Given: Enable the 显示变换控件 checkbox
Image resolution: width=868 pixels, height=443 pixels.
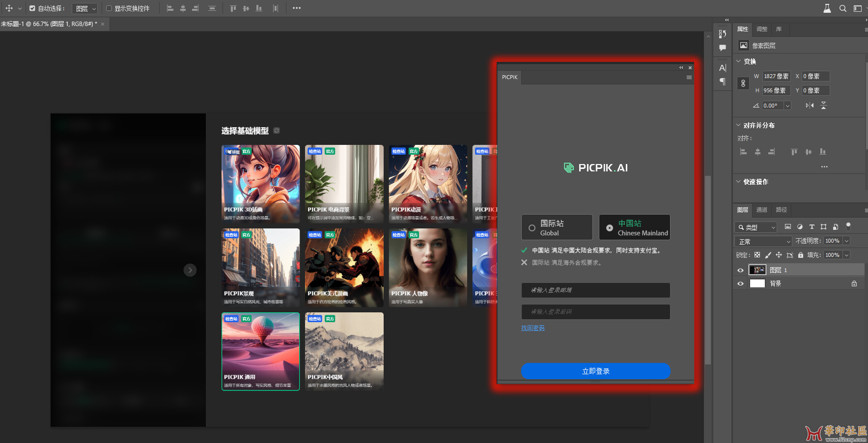Looking at the screenshot, I should (109, 8).
